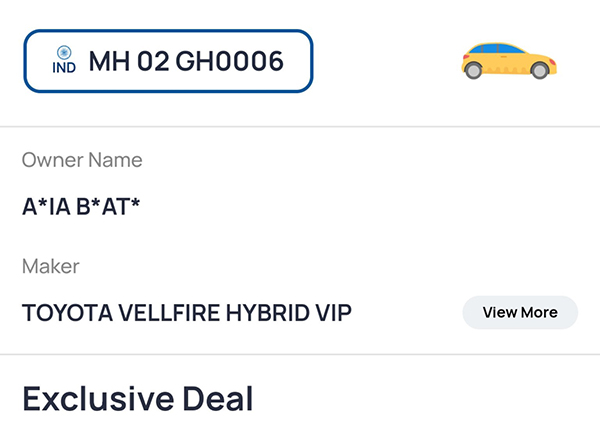The image size is (600, 433).
Task: Click the Maker label
Action: tap(50, 266)
